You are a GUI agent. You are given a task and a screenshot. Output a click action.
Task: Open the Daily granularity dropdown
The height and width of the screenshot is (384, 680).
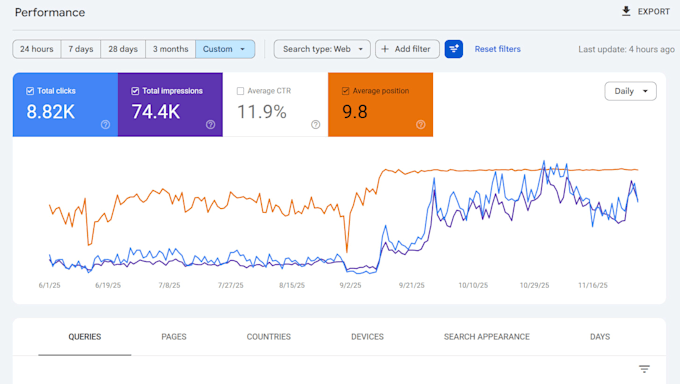[x=630, y=91]
